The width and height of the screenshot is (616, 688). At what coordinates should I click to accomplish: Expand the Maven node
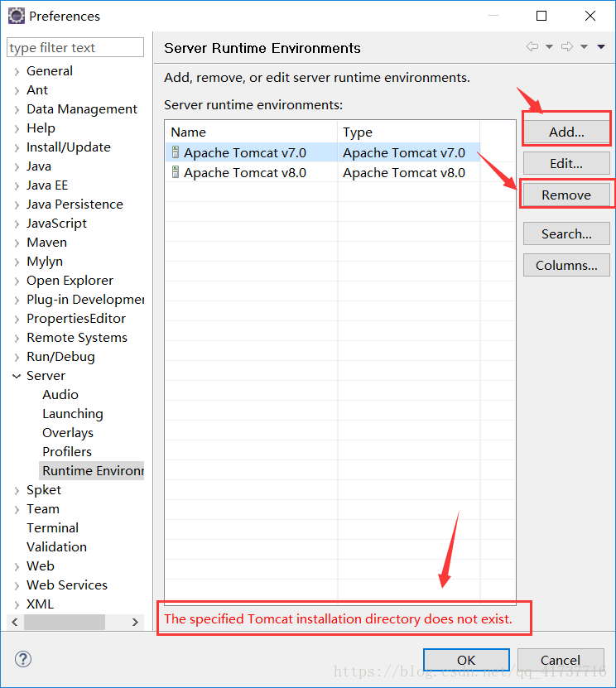pyautogui.click(x=17, y=243)
